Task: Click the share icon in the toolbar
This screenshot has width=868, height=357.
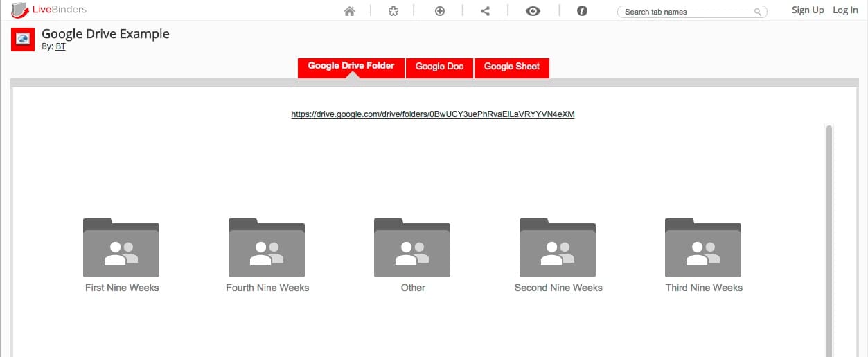Action: pos(485,11)
